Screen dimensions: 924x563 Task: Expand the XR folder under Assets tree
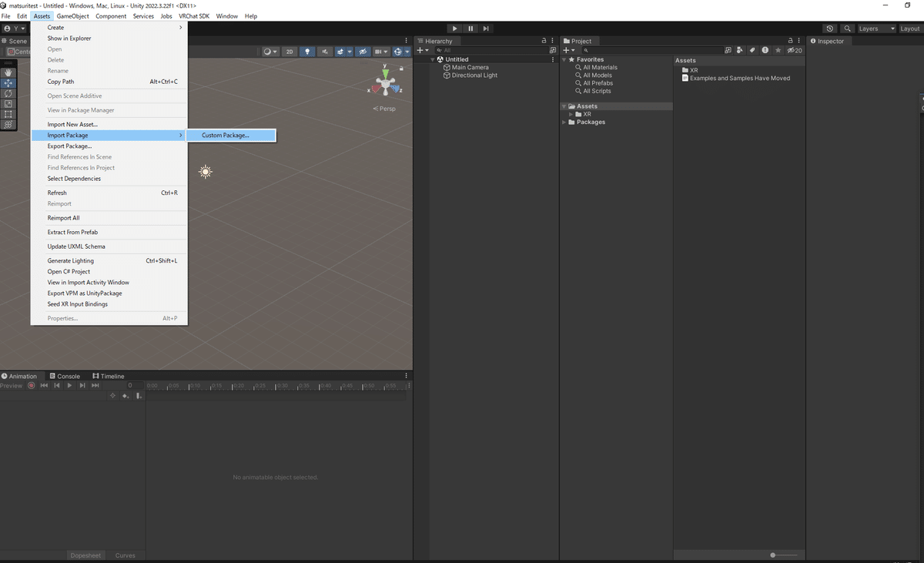(x=571, y=115)
